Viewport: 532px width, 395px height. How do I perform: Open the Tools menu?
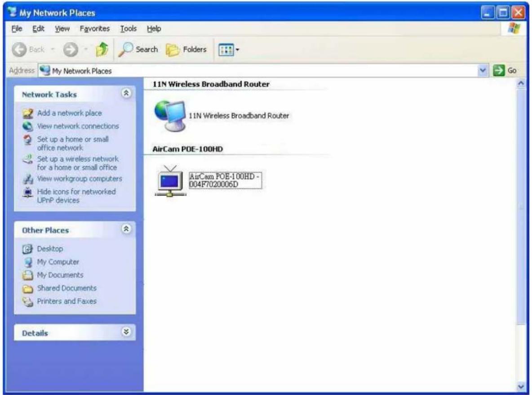pyautogui.click(x=128, y=29)
